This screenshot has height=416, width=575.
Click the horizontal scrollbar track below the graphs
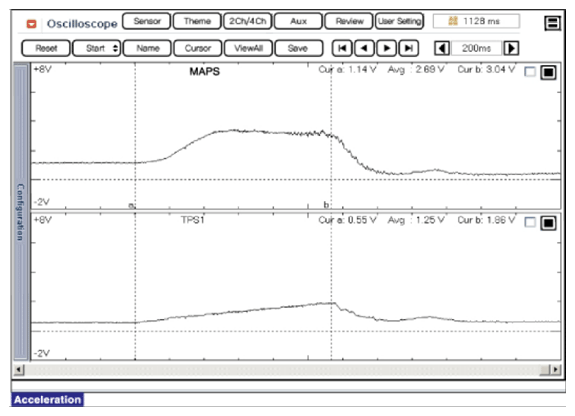point(282,369)
